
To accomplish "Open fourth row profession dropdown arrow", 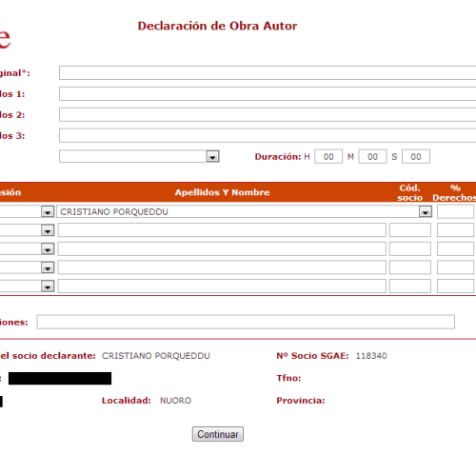I will point(48,267).
